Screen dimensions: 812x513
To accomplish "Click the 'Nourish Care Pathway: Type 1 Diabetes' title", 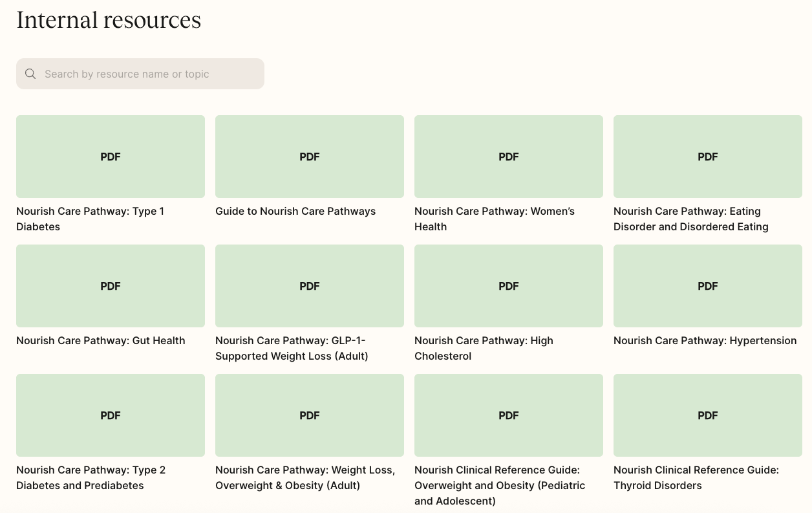I will pos(90,219).
